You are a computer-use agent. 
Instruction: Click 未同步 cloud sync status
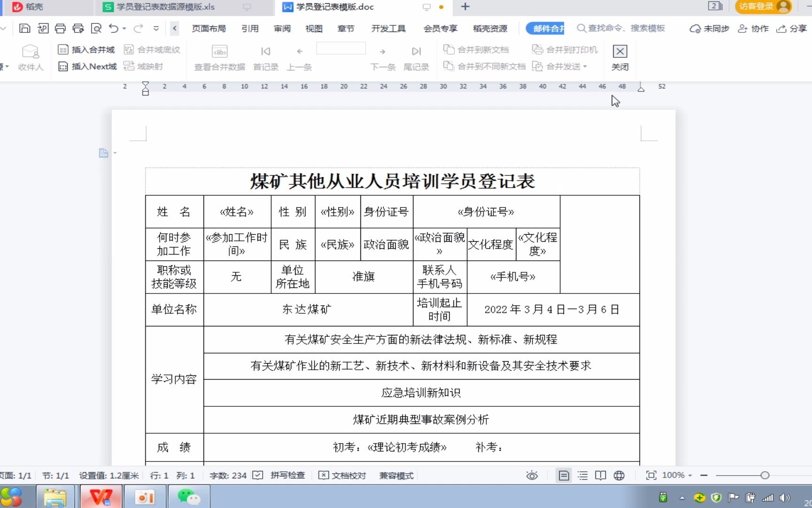(709, 29)
